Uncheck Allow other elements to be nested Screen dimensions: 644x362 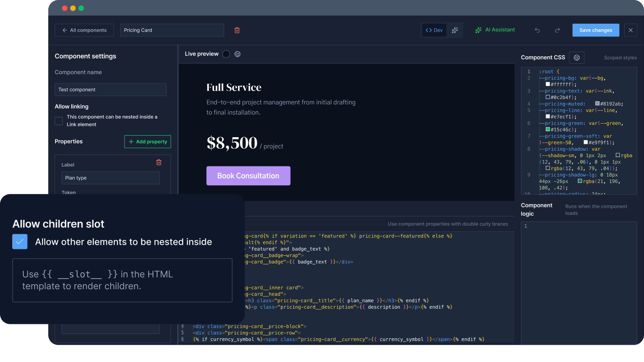pos(20,242)
